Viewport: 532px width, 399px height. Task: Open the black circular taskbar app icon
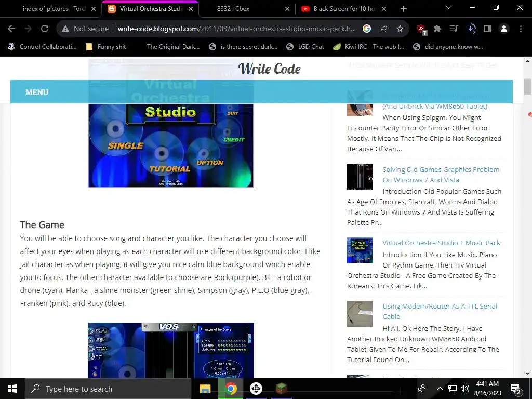click(256, 389)
